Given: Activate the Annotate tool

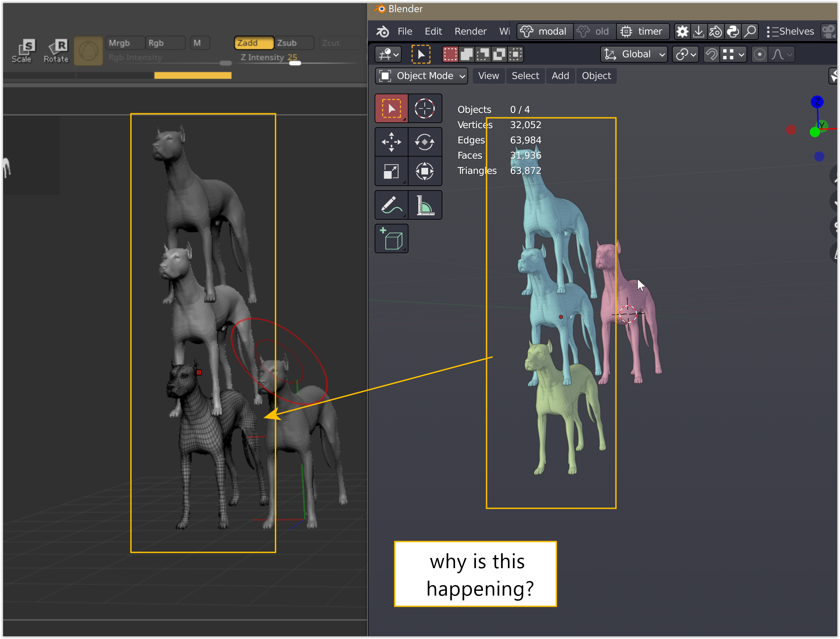Looking at the screenshot, I should pos(392,205).
